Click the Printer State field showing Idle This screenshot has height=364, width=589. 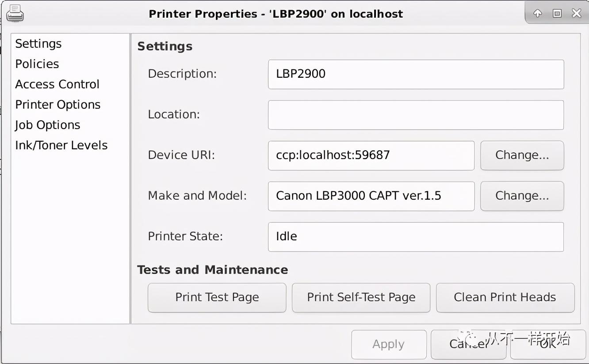[416, 237]
